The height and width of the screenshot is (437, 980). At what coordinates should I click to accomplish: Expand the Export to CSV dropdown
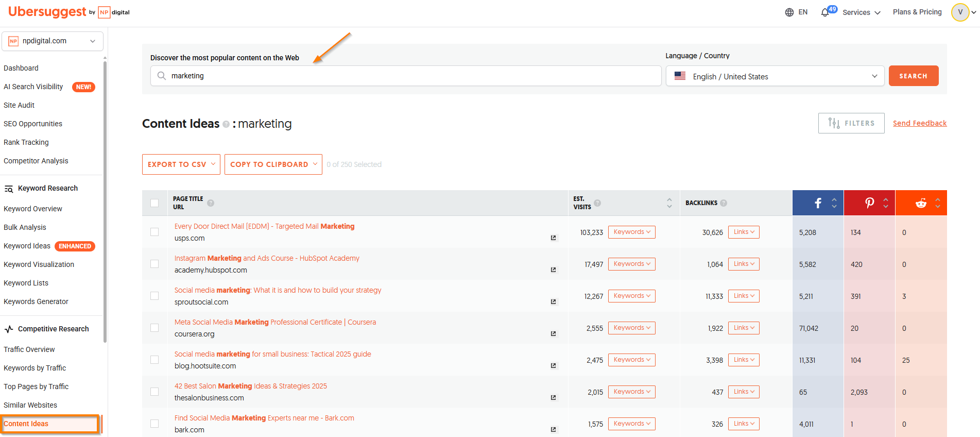181,164
